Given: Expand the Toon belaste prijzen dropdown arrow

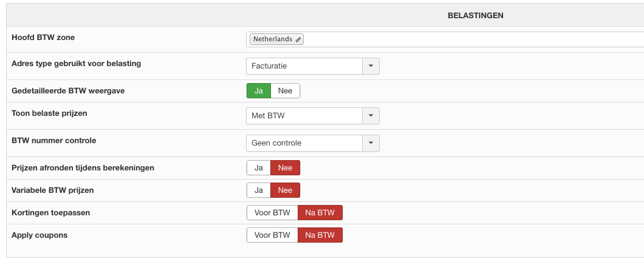Looking at the screenshot, I should [x=371, y=116].
